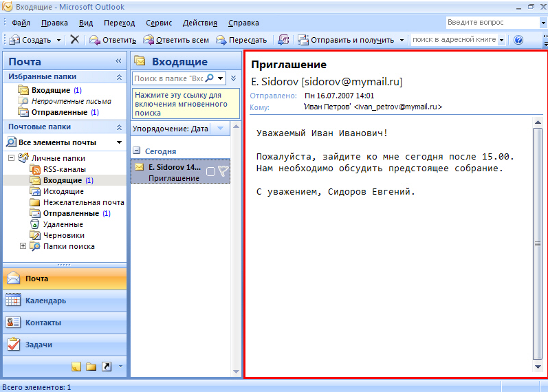Expand the Папки поиска node
Image resolution: width=548 pixels, height=392 pixels.
[x=23, y=246]
